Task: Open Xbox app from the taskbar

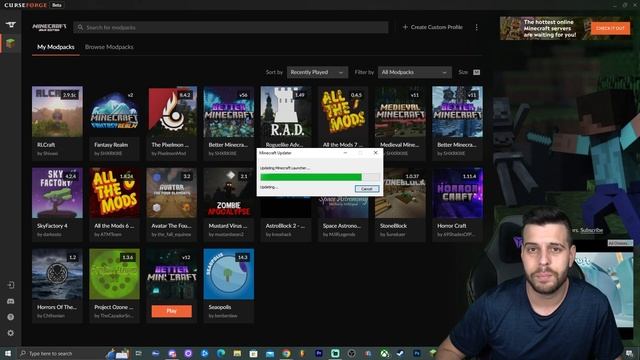Action: [384, 353]
